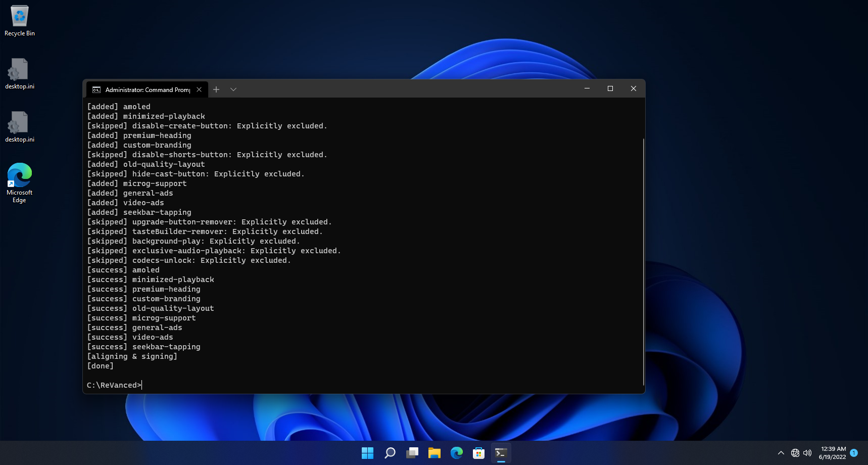The image size is (868, 465).
Task: Open Task View on taskbar
Action: [412, 453]
